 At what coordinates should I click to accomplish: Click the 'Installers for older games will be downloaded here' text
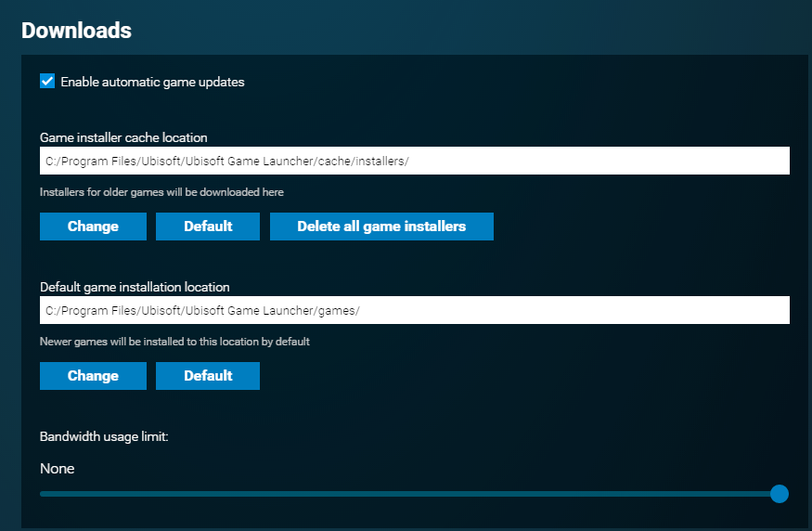coord(161,192)
